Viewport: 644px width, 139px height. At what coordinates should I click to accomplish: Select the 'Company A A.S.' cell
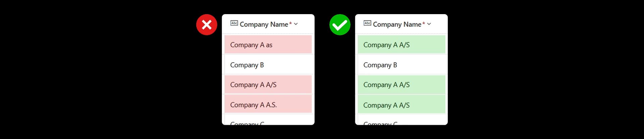click(268, 104)
